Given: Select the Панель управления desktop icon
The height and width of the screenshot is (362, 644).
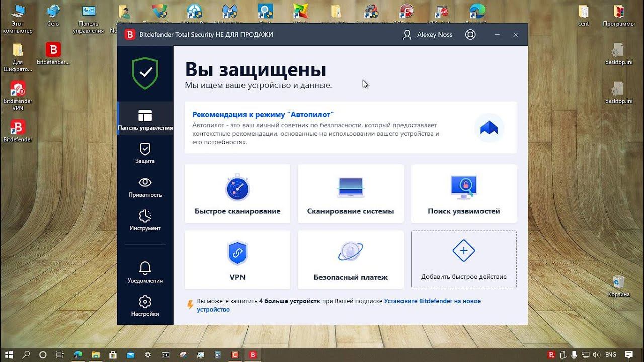Looking at the screenshot, I should pyautogui.click(x=88, y=19).
